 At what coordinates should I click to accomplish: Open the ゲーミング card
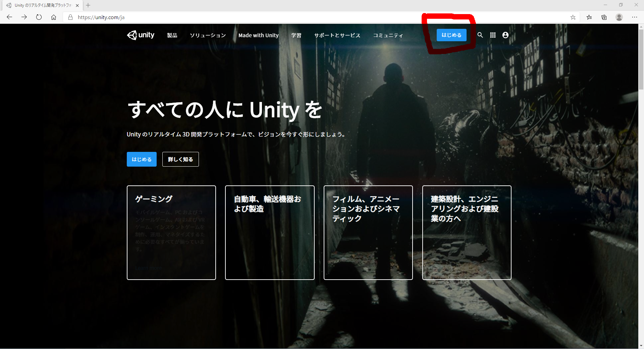tap(171, 233)
